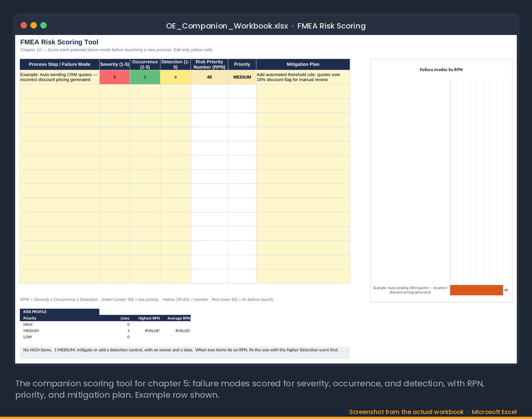This screenshot has height=419, width=532.
Task: Select the LOW row label in Risk Profile
Action: pos(27,337)
